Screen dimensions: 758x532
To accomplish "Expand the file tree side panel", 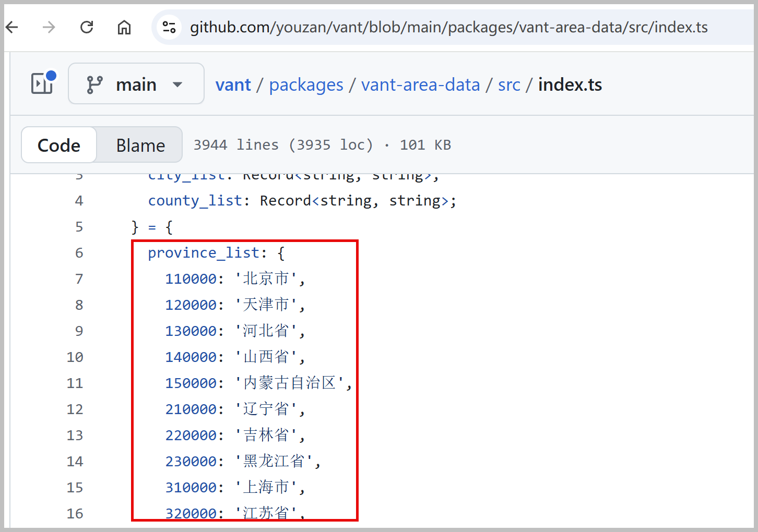I will [x=42, y=83].
